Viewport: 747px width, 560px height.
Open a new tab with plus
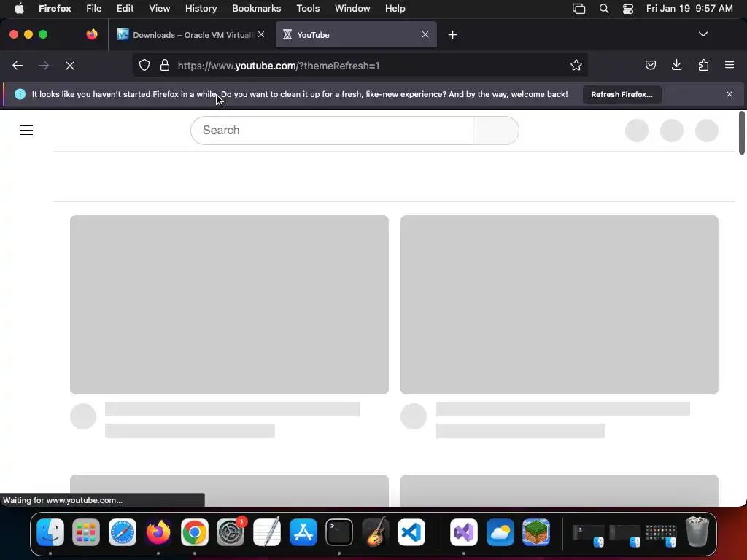click(x=452, y=35)
